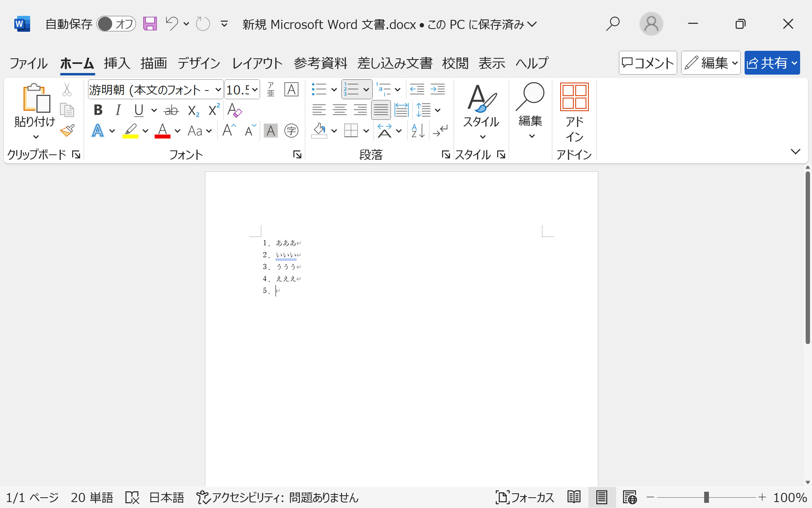Screen dimensions: 812x508
Task: Toggle justify alignment
Action: point(381,110)
